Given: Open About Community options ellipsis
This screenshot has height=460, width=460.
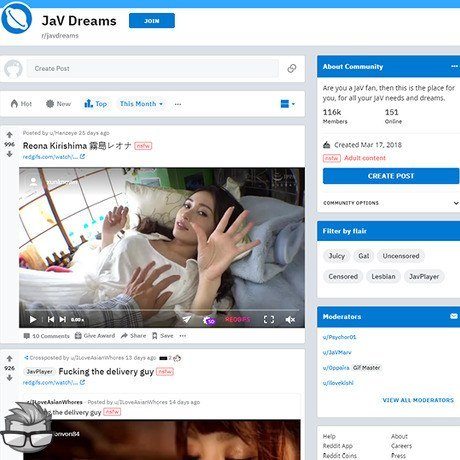Looking at the screenshot, I should pos(454,66).
